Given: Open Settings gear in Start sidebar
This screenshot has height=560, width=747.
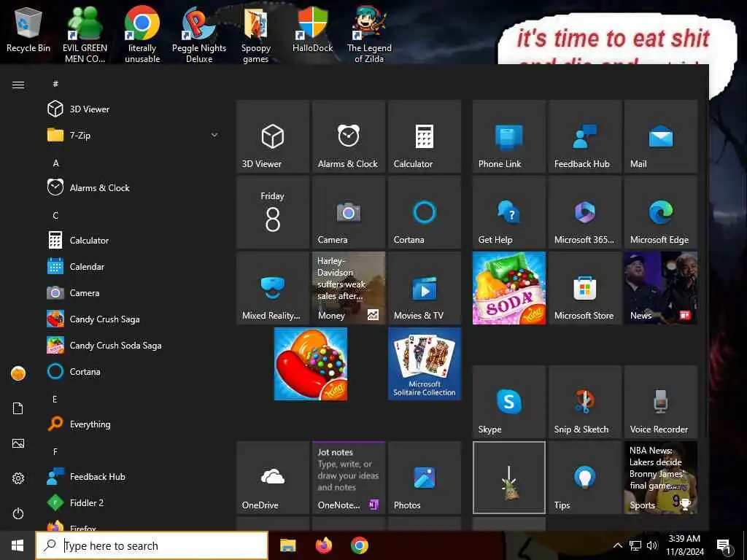Looking at the screenshot, I should pyautogui.click(x=18, y=478).
